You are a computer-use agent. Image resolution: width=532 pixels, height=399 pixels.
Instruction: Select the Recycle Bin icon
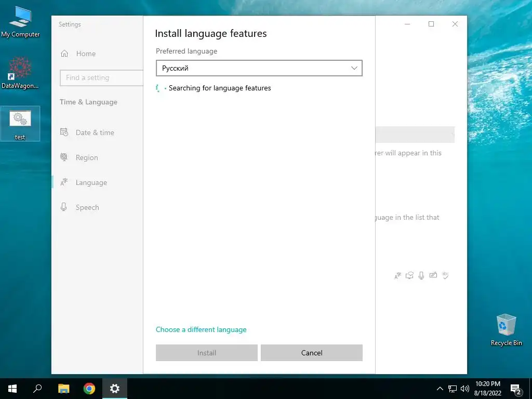click(506, 330)
